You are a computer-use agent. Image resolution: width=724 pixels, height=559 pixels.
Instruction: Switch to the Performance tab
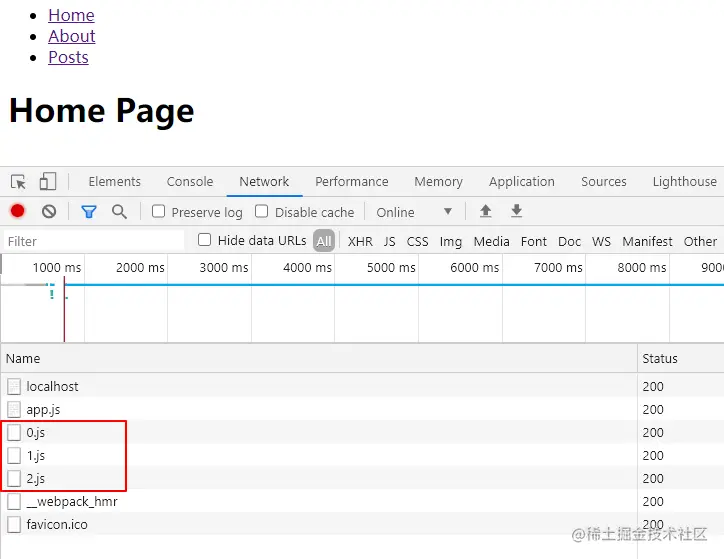click(351, 181)
